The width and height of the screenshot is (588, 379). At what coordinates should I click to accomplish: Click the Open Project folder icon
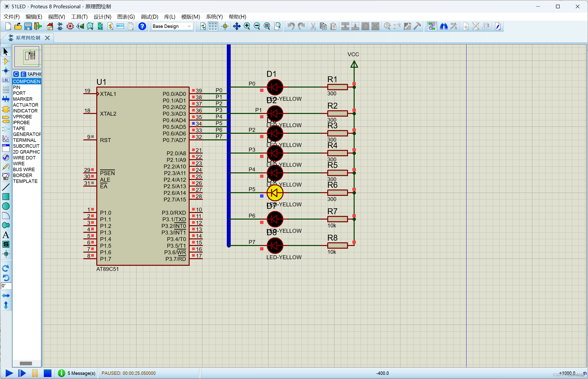click(x=18, y=26)
